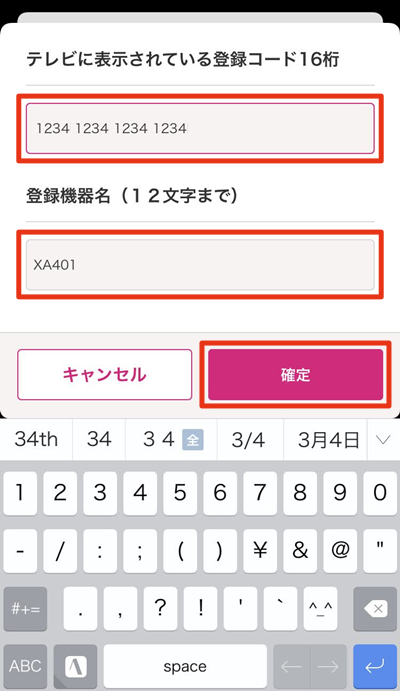Expand the suggestion candidates list
The image size is (400, 691).
tap(383, 439)
